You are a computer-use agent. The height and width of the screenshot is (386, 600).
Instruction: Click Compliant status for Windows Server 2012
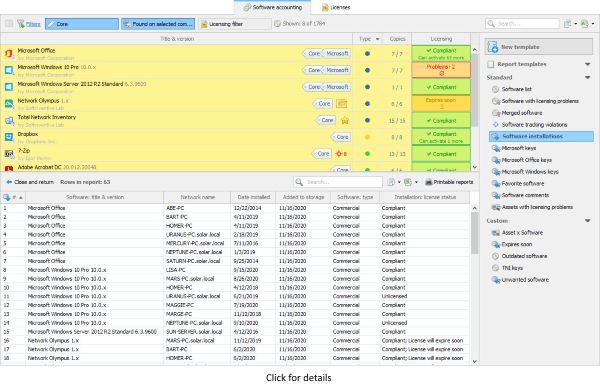click(441, 87)
